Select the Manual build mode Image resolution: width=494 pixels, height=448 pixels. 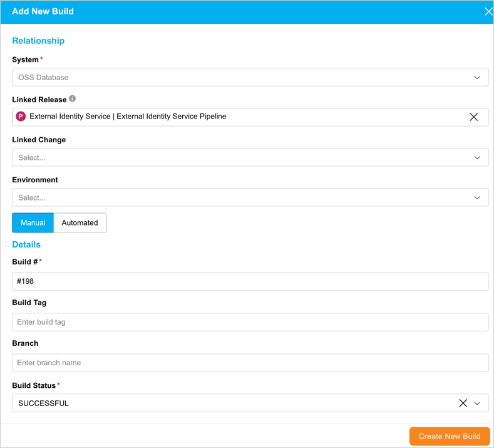33,223
